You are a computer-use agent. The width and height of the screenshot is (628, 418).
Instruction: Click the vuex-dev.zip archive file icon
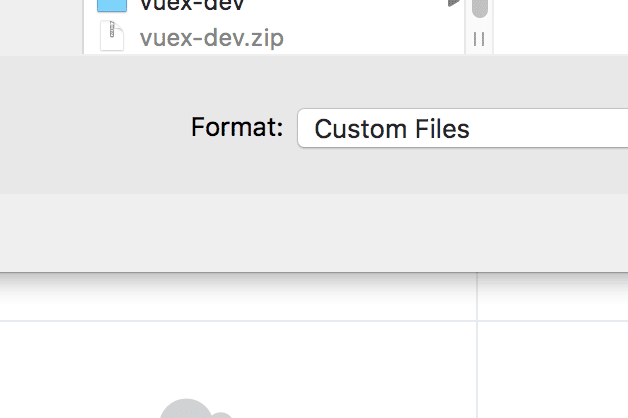111,38
